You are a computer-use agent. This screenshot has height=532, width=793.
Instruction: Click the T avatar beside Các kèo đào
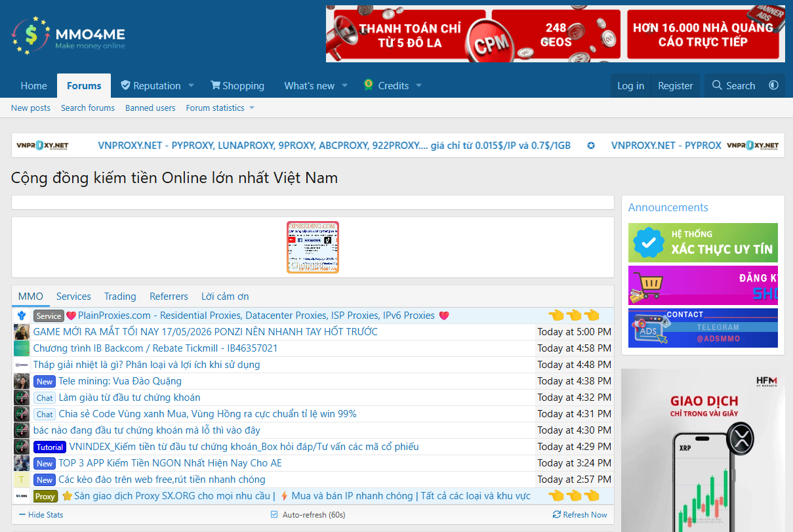click(x=22, y=480)
